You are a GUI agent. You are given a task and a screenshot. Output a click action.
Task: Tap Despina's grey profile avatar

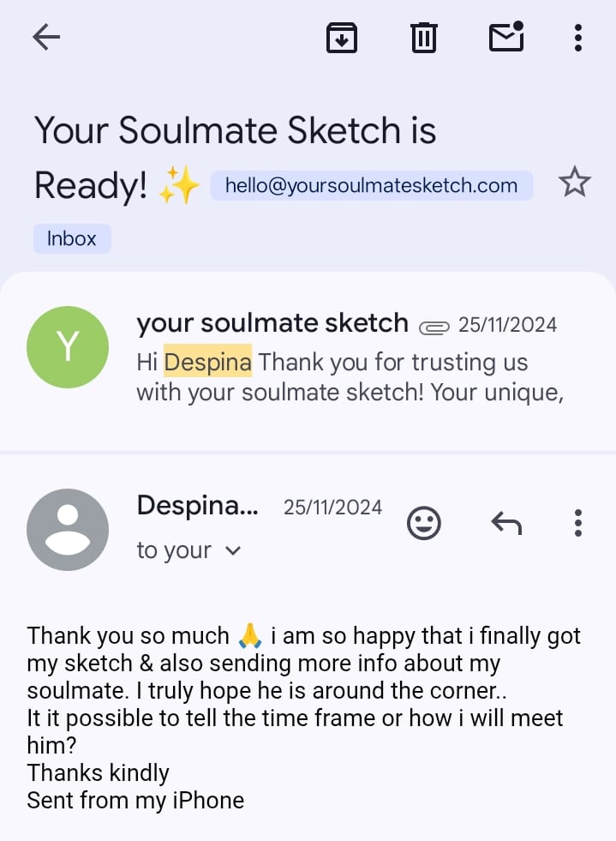[x=68, y=530]
